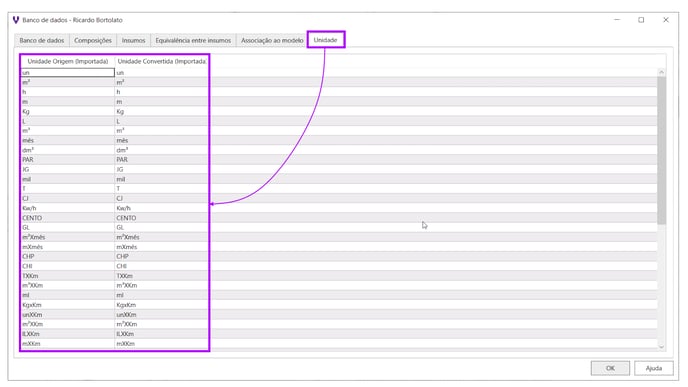Select 'h' in the Unidade Convertida column
688x387 pixels.
[161, 92]
